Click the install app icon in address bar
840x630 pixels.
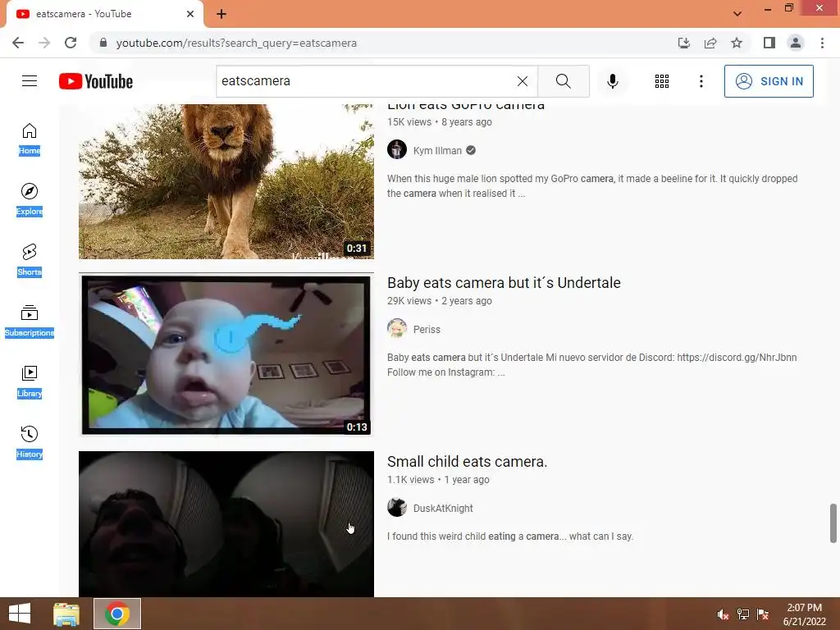pos(684,43)
